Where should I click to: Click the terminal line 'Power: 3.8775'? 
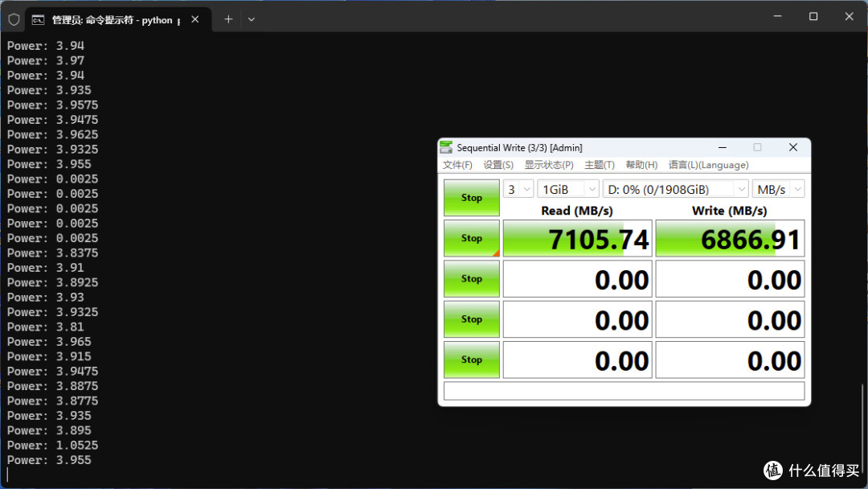[52, 401]
